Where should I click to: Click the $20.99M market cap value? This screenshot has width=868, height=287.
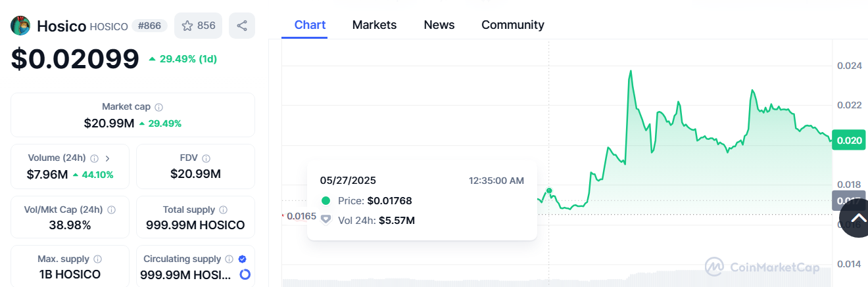109,123
